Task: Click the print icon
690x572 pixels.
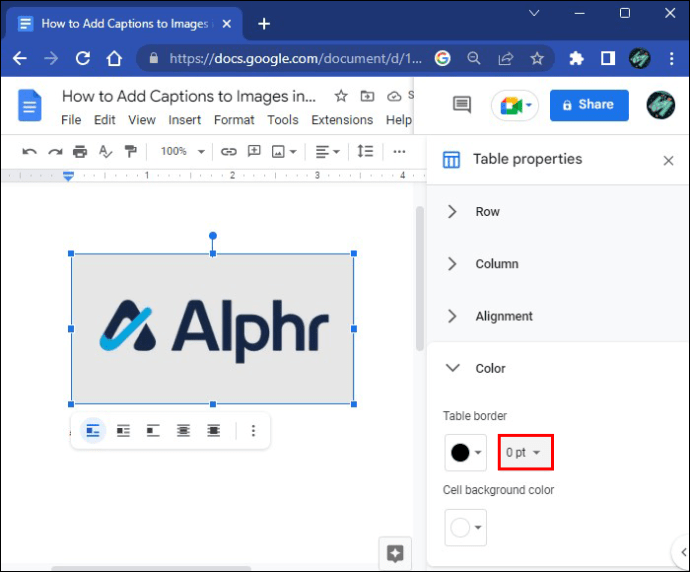Action: (x=80, y=152)
